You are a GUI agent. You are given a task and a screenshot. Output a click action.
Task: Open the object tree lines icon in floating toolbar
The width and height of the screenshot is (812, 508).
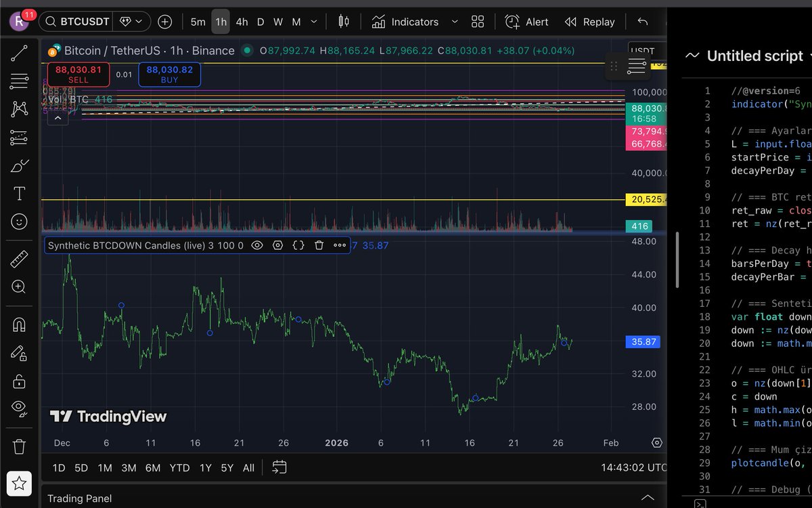click(637, 66)
